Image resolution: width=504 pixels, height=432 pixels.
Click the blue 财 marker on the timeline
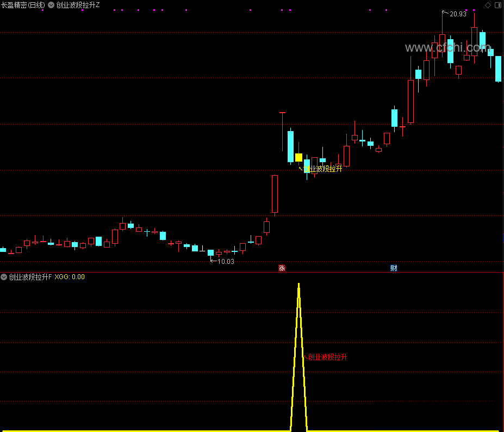click(394, 268)
